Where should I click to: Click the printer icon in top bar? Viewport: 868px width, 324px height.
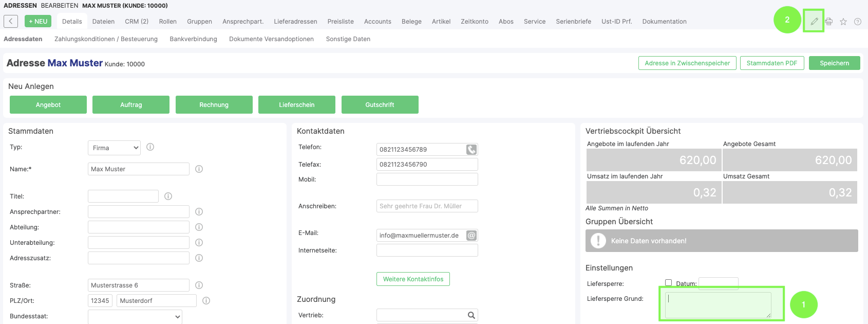[829, 22]
